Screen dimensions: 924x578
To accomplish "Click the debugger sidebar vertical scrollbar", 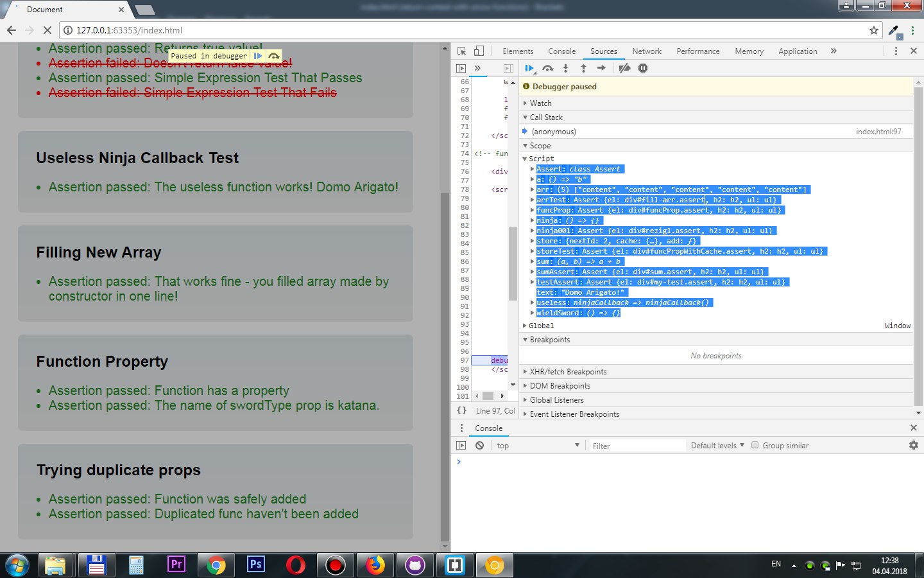I will coord(918,246).
